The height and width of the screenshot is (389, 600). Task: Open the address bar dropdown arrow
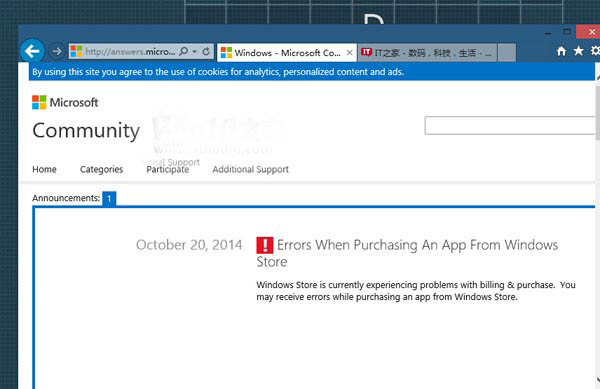pyautogui.click(x=194, y=51)
